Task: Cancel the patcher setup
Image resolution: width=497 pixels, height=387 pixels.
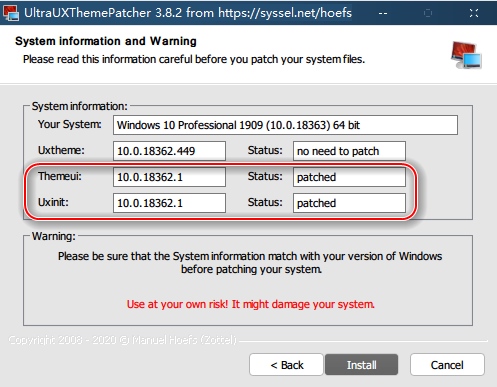Action: click(x=447, y=365)
